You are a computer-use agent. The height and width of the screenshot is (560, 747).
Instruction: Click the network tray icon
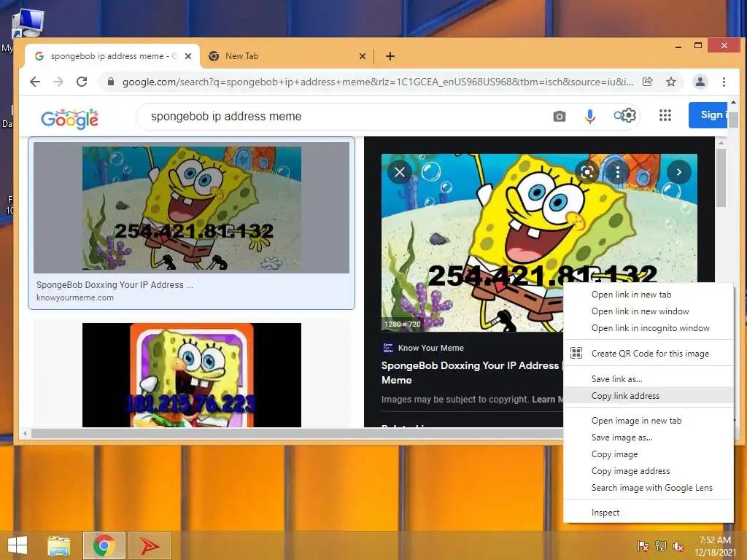pos(661,545)
